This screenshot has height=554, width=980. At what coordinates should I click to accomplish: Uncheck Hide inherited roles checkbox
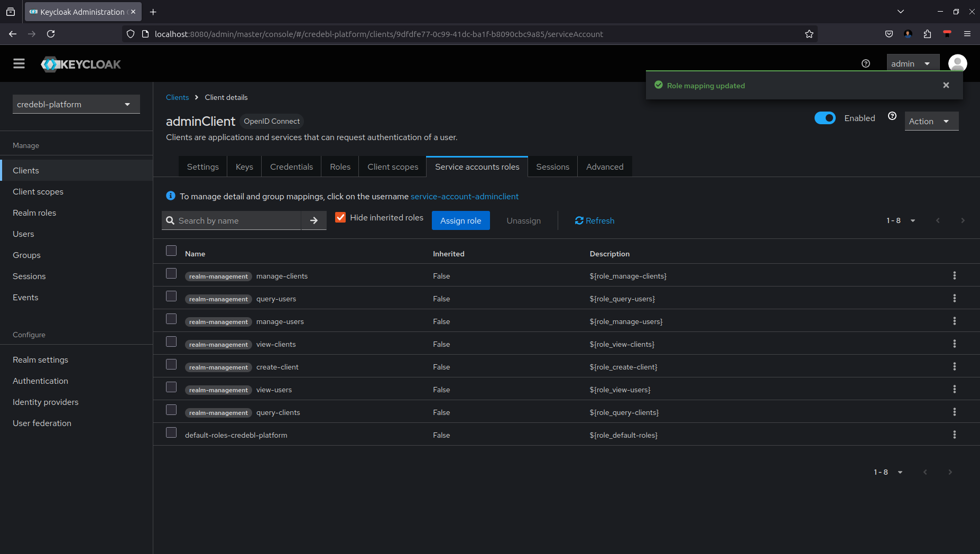[x=340, y=217]
